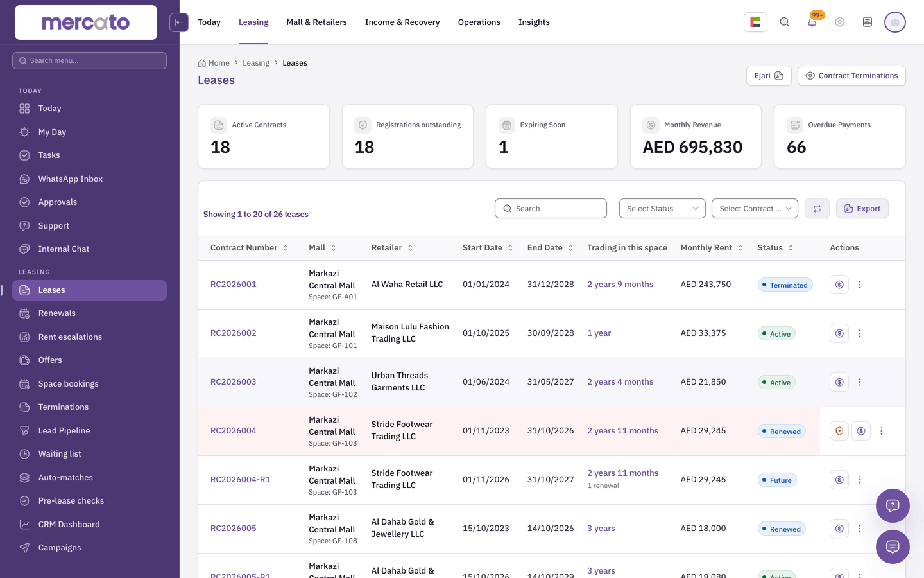Click the Ejari button
The width and height of the screenshot is (924, 578).
769,76
